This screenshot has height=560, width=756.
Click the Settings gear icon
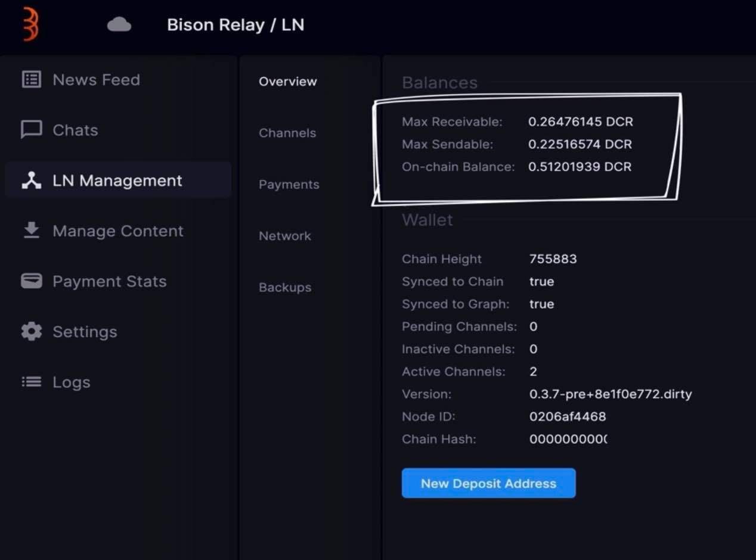(32, 331)
